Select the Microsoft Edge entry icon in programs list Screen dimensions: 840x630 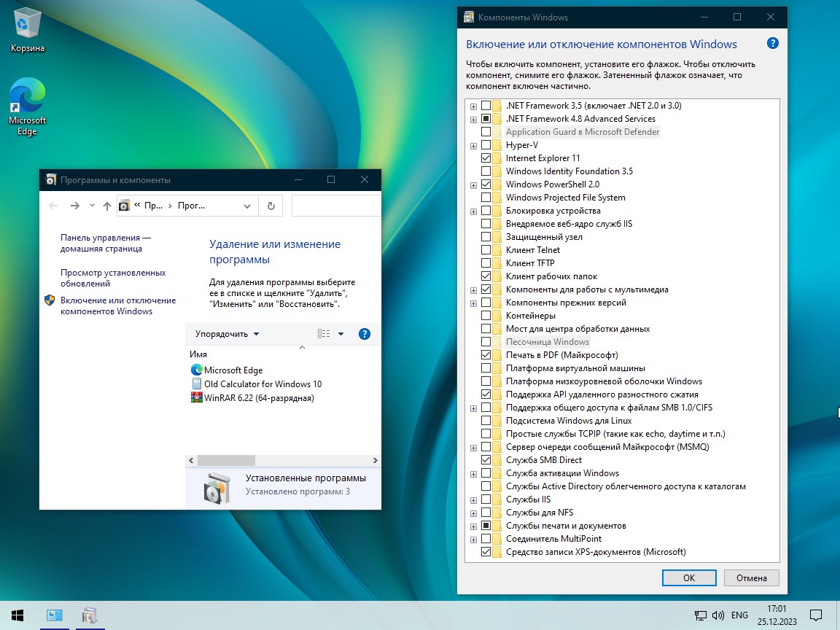click(x=196, y=370)
